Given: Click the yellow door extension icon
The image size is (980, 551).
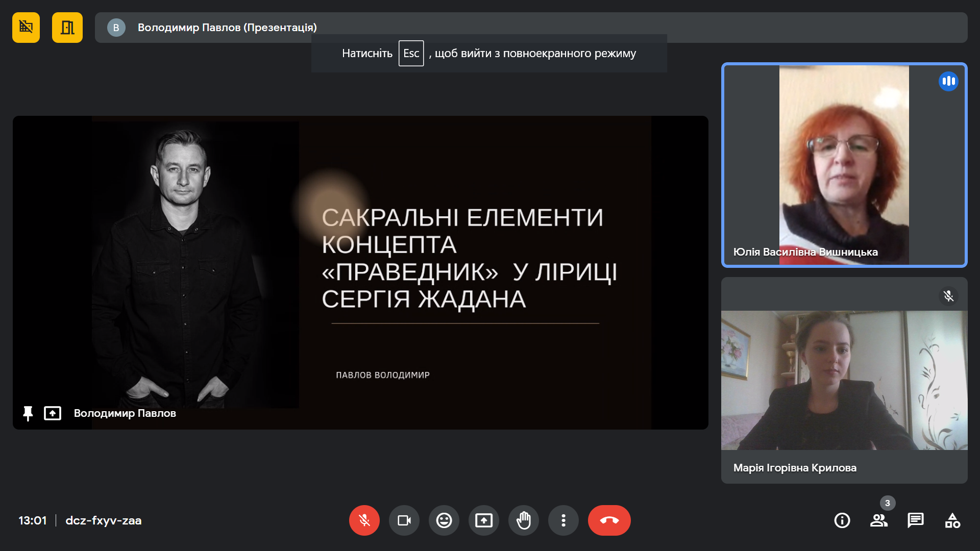Looking at the screenshot, I should click(67, 28).
